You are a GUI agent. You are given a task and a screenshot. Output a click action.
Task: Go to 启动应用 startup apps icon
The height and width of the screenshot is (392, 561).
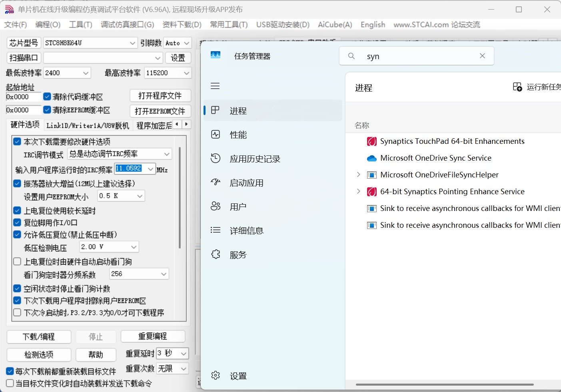click(216, 183)
